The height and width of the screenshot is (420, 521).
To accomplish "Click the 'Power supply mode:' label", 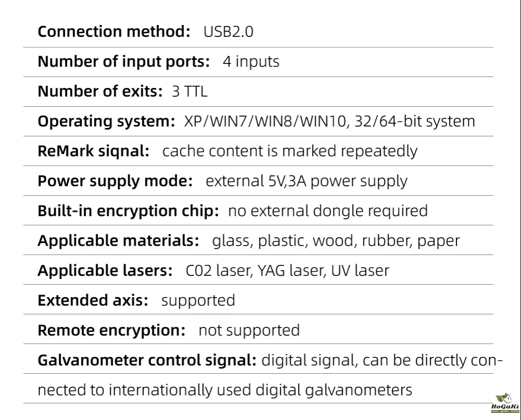I will [115, 181].
